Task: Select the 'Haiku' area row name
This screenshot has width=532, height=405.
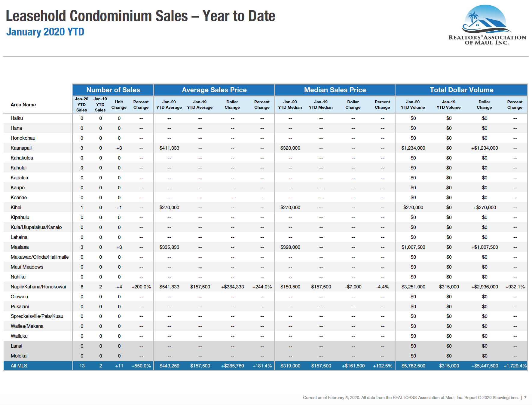Action: (x=17, y=118)
